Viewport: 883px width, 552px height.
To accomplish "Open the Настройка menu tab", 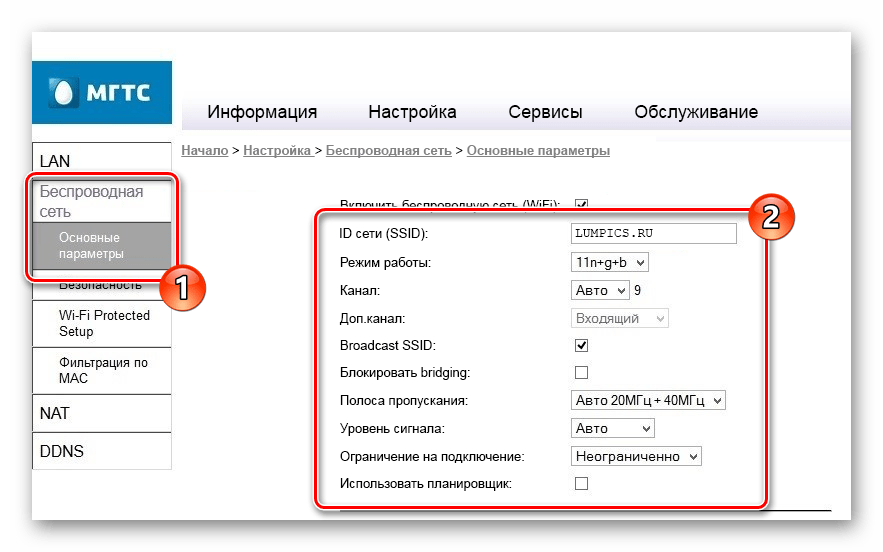I will click(412, 112).
